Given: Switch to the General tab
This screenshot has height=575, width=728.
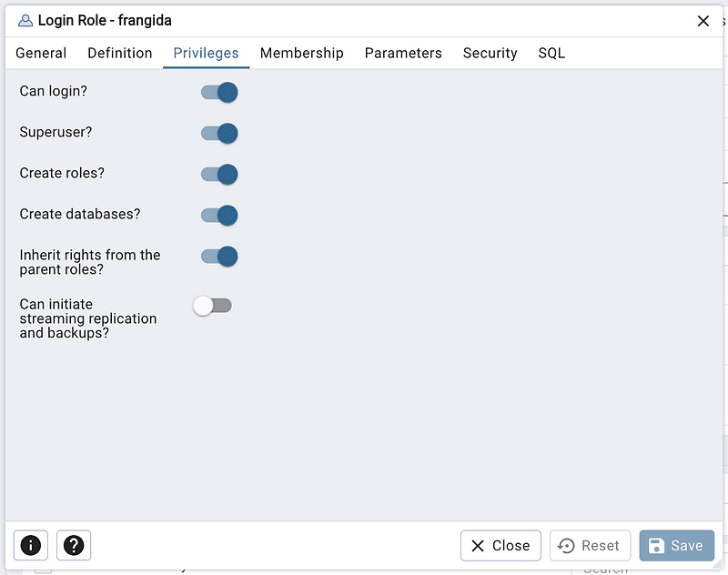Looking at the screenshot, I should pos(41,53).
